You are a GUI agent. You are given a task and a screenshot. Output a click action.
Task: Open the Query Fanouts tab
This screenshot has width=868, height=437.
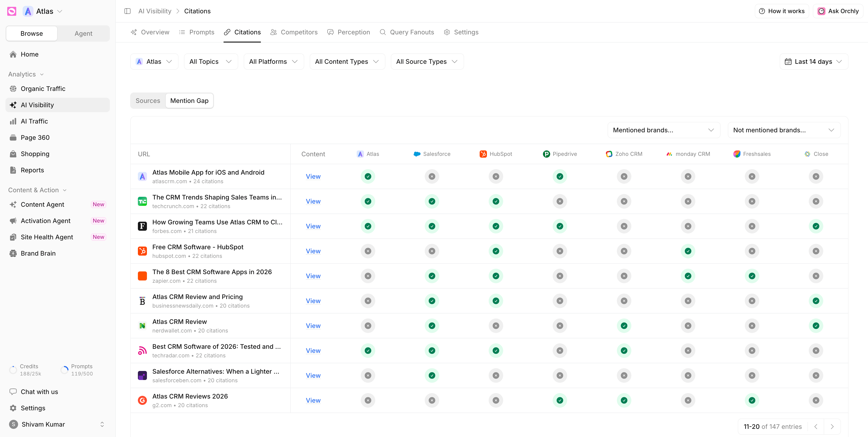[x=407, y=32]
